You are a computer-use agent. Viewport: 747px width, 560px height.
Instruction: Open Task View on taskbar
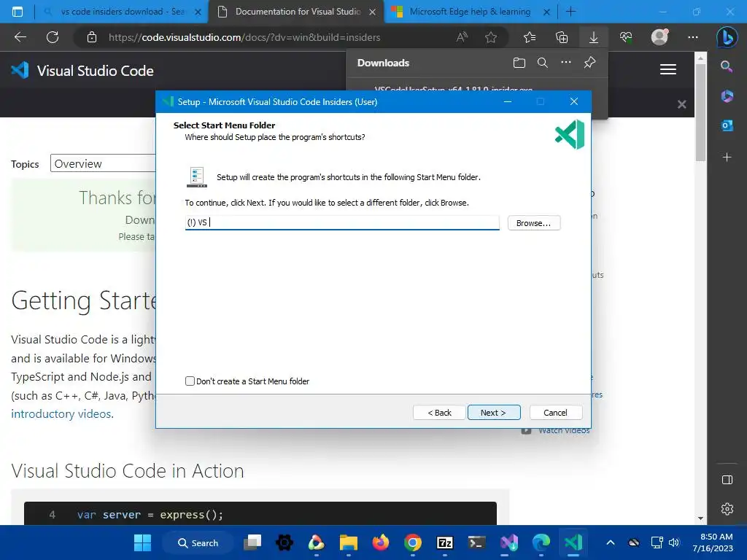tap(252, 542)
